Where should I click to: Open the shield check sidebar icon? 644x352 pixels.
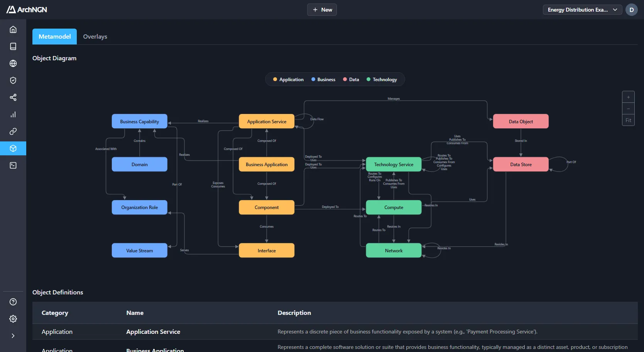(13, 80)
